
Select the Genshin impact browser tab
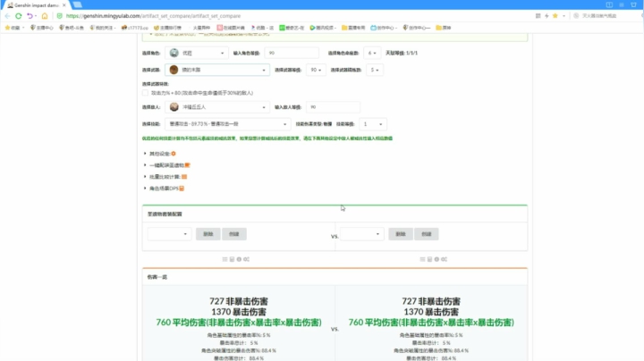(35, 5)
